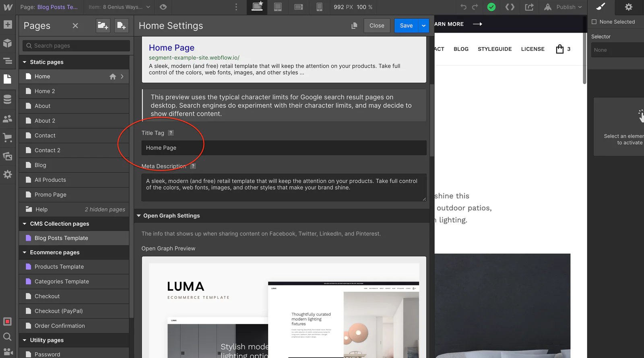Screen dimensions: 644x358
Task: Open the Ecommerce cart panel
Action: 8,137
